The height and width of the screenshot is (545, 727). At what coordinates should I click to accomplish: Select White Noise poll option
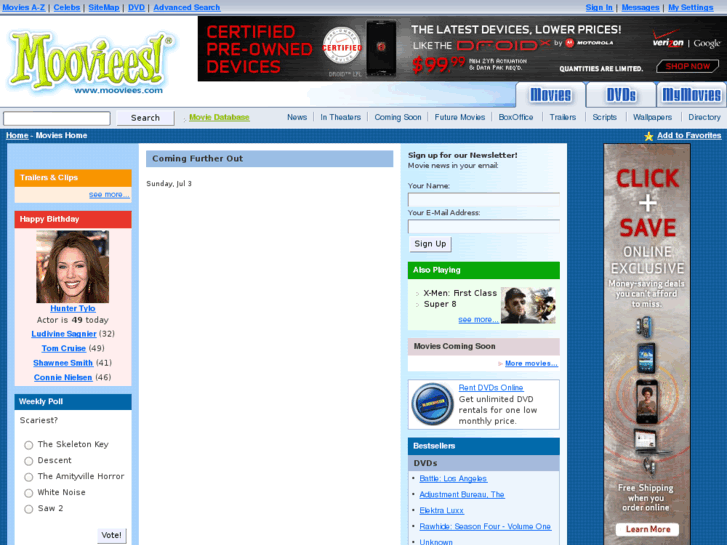pyautogui.click(x=29, y=493)
